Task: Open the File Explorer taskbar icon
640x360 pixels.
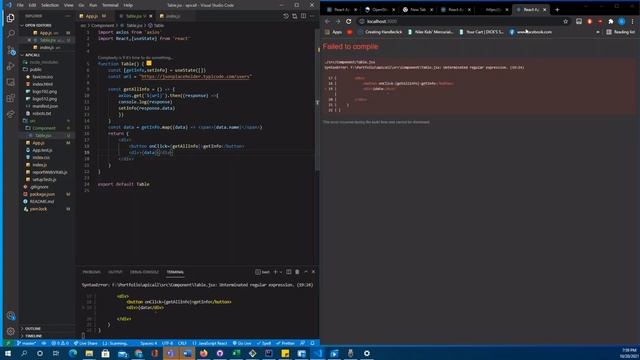Action: tap(89, 353)
